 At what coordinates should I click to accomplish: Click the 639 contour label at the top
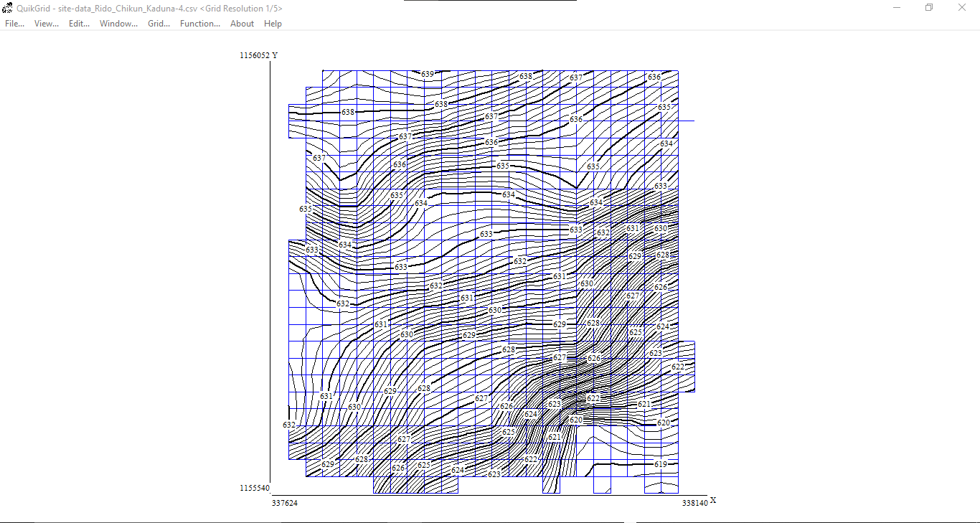click(427, 72)
